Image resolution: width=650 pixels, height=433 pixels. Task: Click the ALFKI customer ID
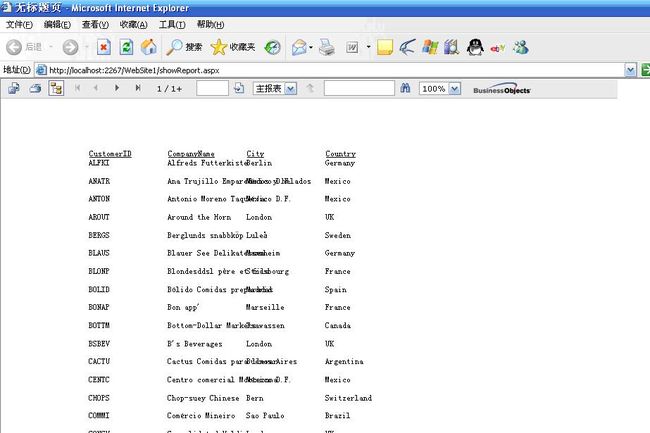99,163
